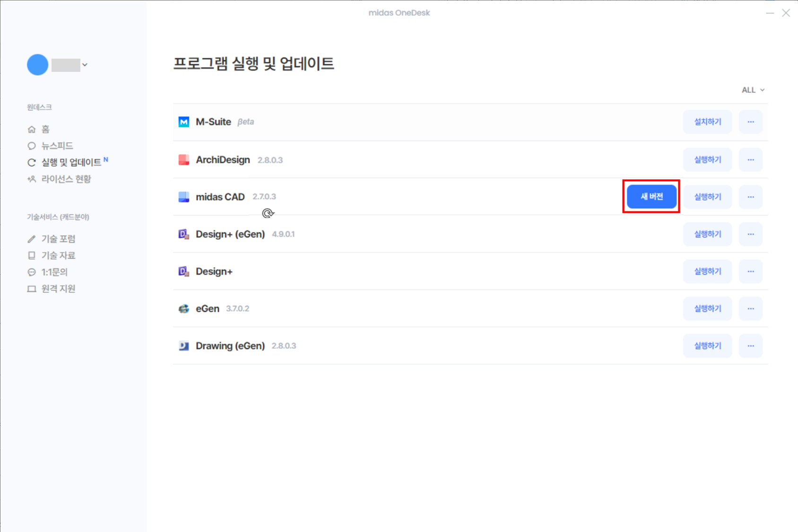
Task: Click the Drawing (eGen) program icon
Action: 183,346
